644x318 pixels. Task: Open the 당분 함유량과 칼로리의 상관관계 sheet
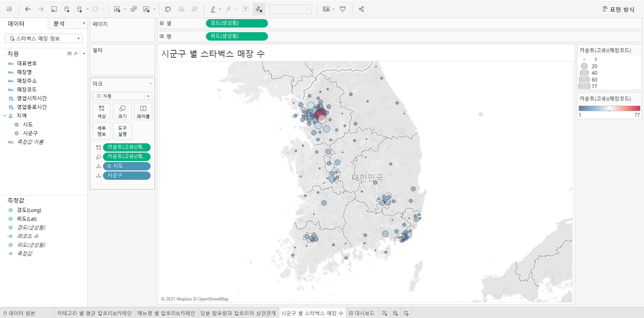tap(238, 313)
